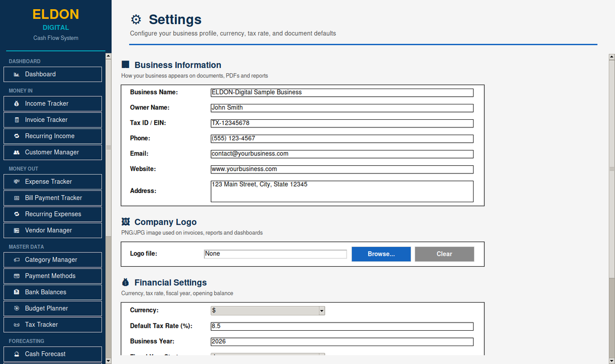Click the Recurring Expenses cycle icon
615x364 pixels.
[16, 215]
